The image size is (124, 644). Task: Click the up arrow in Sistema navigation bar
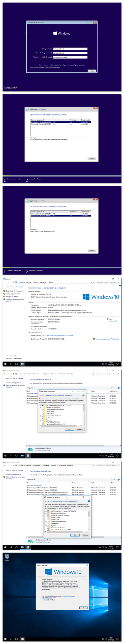pos(13,282)
